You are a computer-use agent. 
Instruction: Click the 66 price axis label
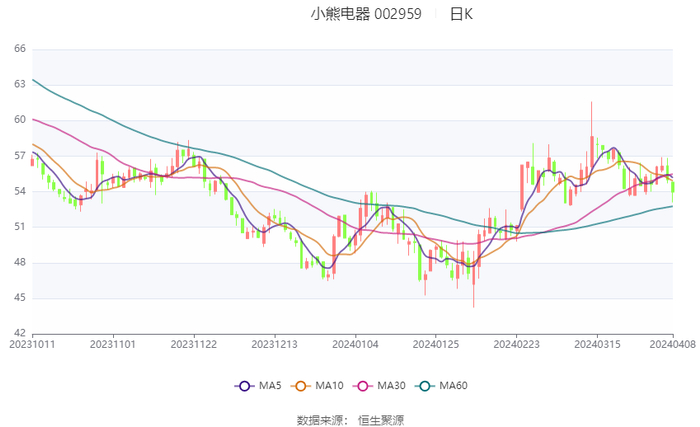[19, 48]
